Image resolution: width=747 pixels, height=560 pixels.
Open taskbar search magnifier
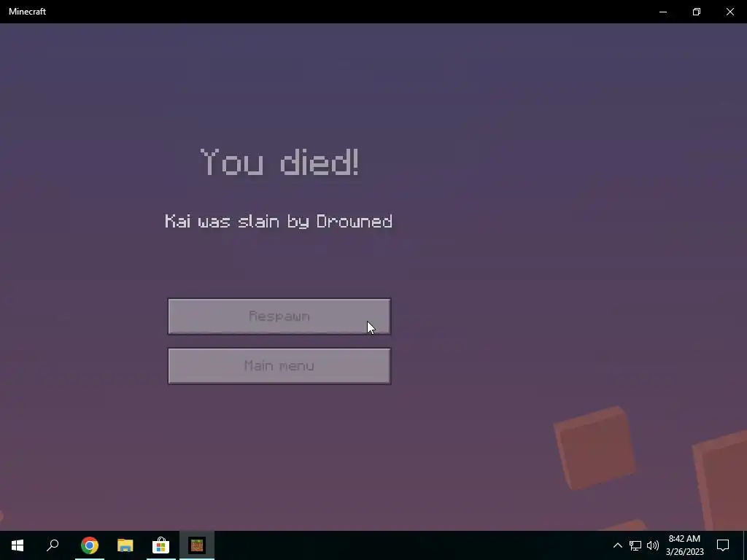click(x=53, y=545)
